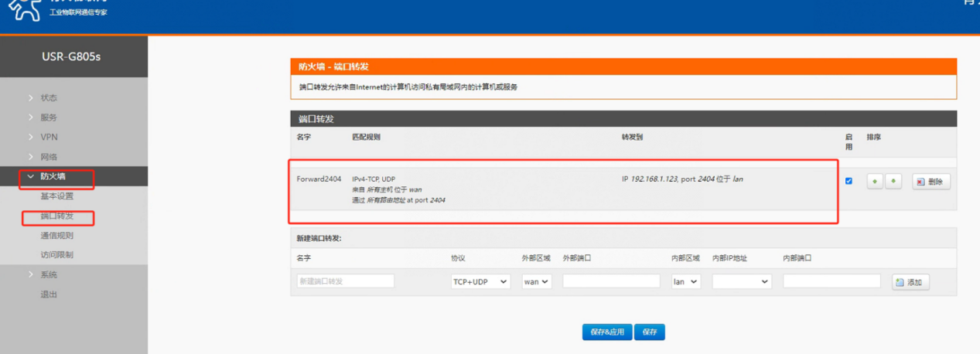The image size is (980, 354).
Task: Click the logo icon in the header
Action: point(25,12)
